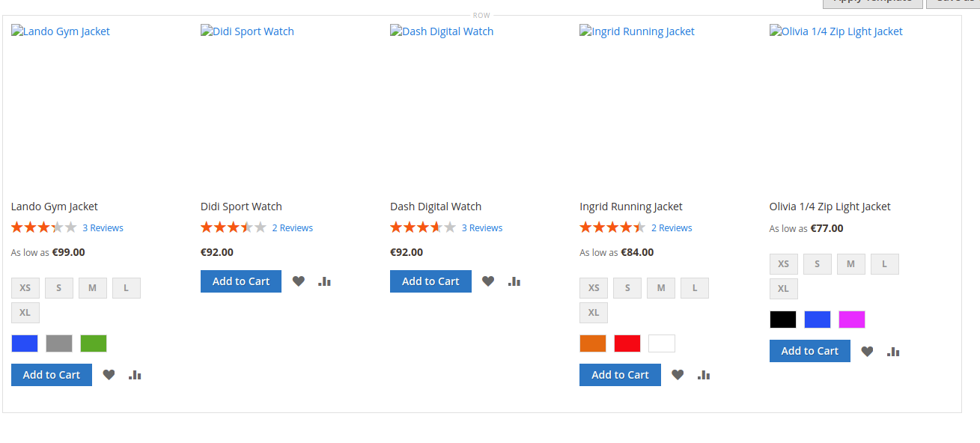Add Didi Sport Watch to cart
Screen dimensions: 980x443
pos(240,281)
